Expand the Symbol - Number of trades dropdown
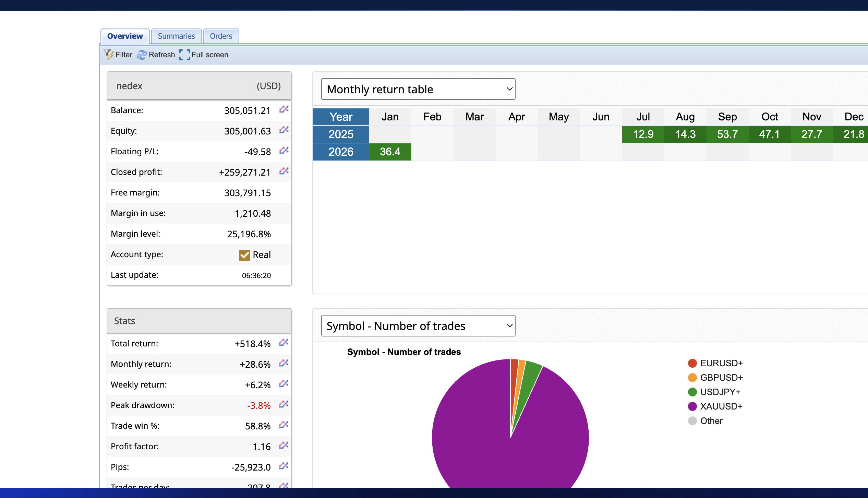The width and height of the screenshot is (868, 498). (x=418, y=326)
